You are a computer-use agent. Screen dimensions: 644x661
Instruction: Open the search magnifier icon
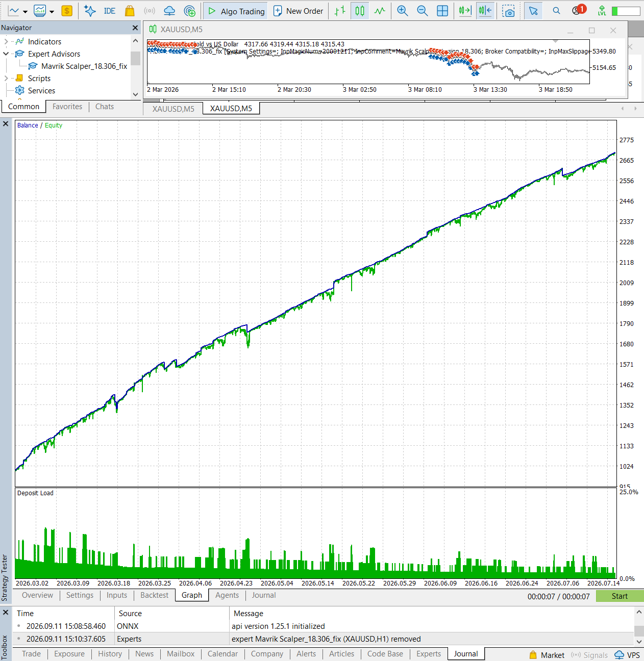556,11
